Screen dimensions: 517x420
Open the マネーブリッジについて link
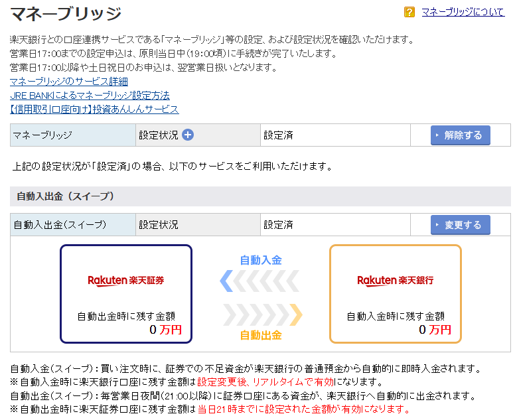[x=463, y=12]
